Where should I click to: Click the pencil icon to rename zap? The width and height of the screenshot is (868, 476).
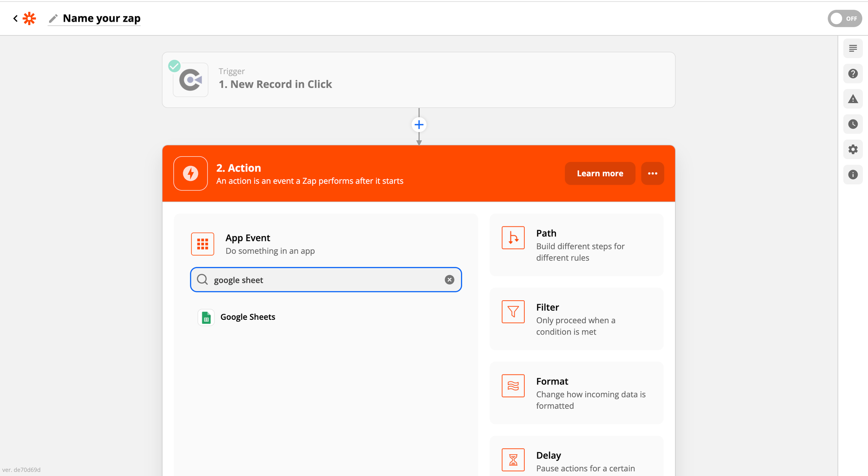point(53,18)
